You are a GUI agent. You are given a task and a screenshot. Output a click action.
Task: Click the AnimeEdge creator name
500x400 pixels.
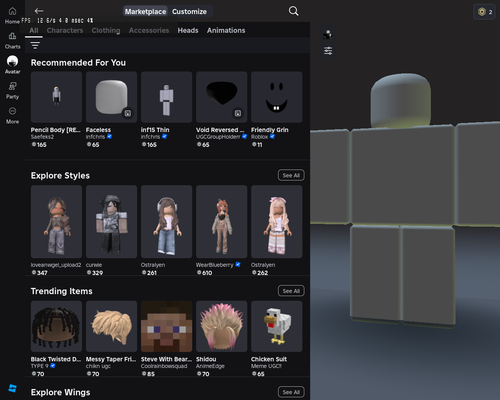pos(210,366)
